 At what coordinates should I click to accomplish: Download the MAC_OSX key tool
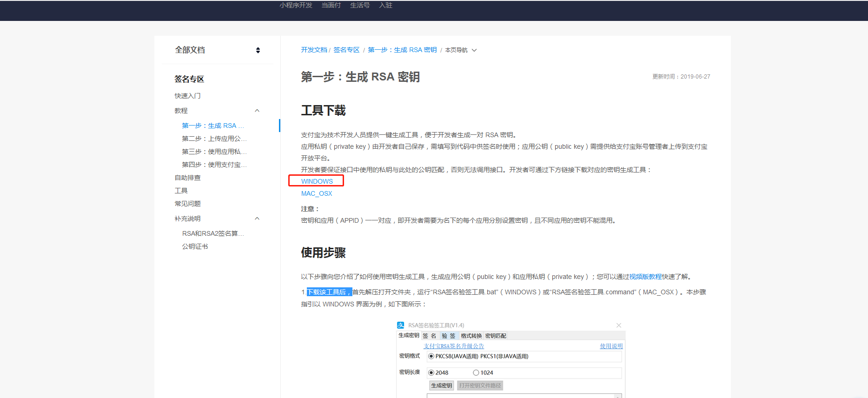(317, 193)
